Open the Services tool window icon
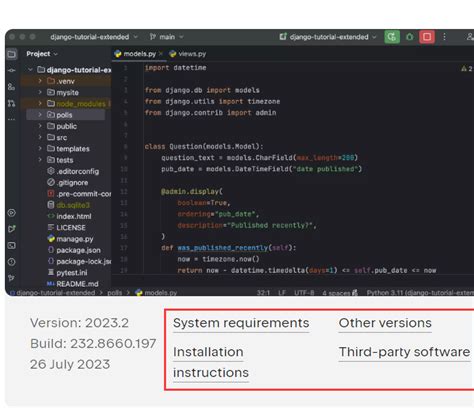Viewport: 474px width, 408px height. 12,213
